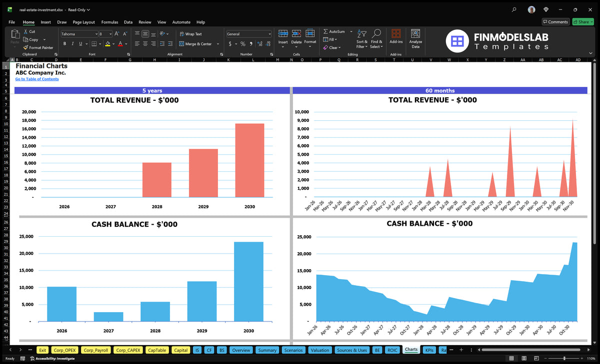Apply the Borders icon
This screenshot has width=600, height=364.
(94, 44)
